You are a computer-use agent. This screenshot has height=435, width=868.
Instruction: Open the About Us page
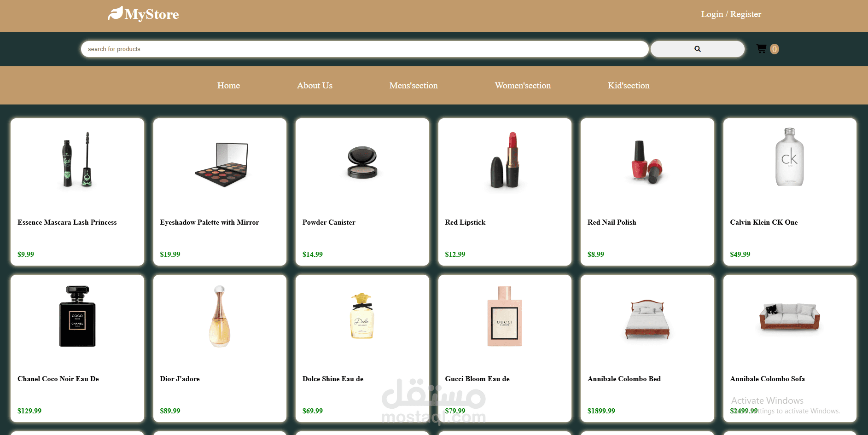point(315,86)
